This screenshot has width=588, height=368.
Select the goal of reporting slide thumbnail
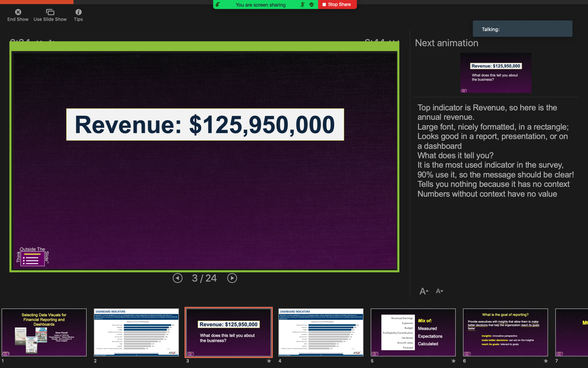pos(505,332)
